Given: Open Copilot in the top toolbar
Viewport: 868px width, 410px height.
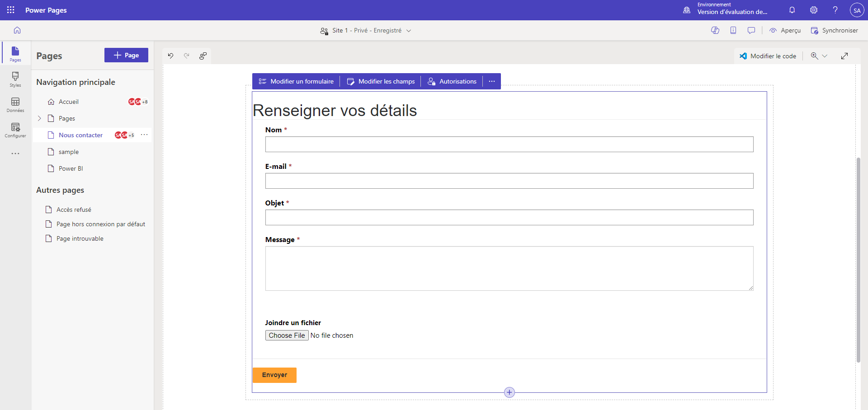Looking at the screenshot, I should tap(716, 30).
